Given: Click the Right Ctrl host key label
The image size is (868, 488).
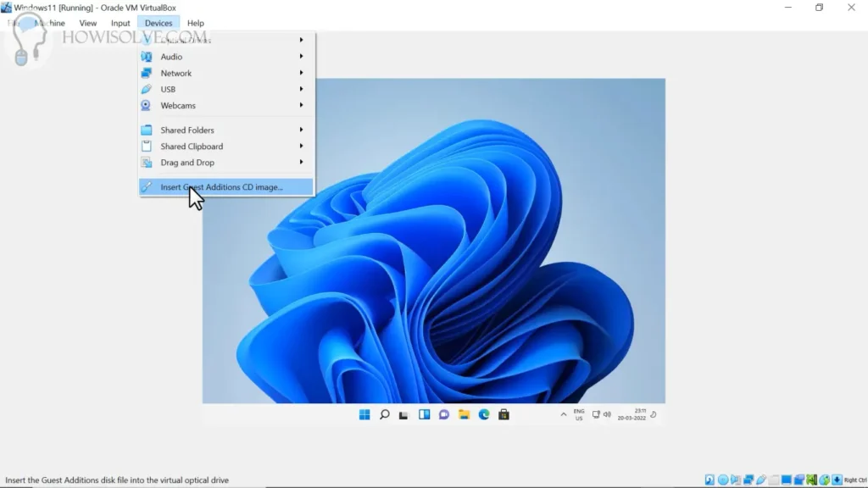Looking at the screenshot, I should (855, 480).
